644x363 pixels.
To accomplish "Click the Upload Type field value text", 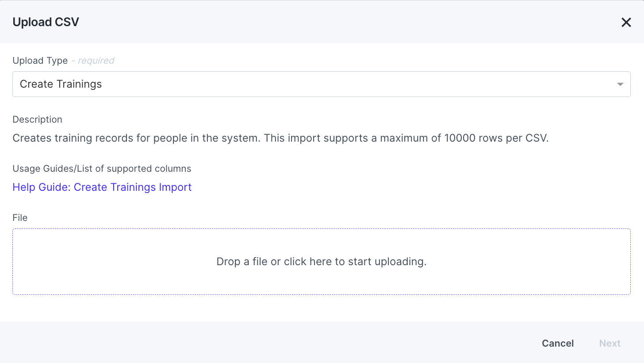I will [x=61, y=84].
